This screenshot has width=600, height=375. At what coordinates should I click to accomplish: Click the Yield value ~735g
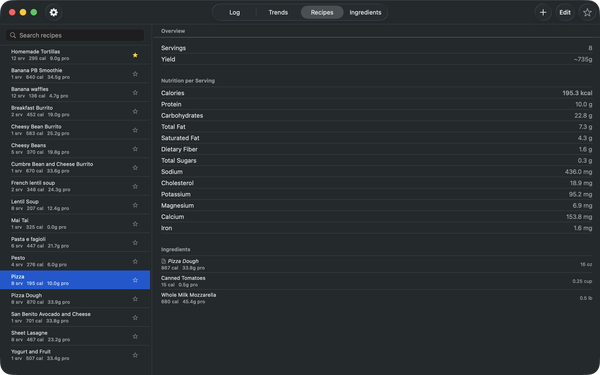(583, 59)
